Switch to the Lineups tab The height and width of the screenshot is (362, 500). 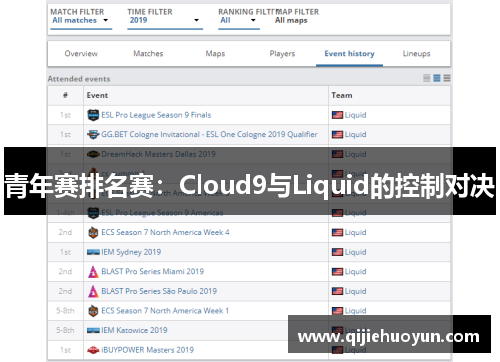coord(416,54)
